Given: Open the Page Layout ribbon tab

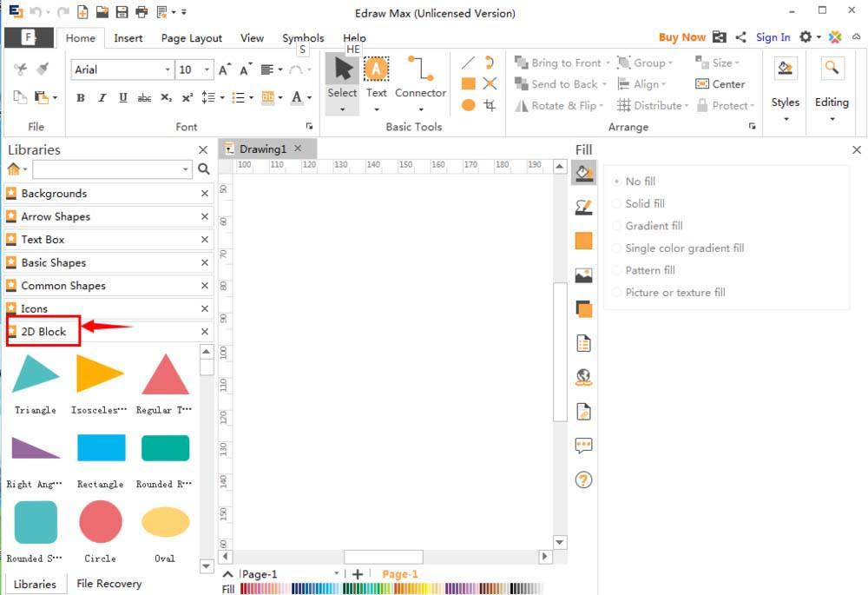Looking at the screenshot, I should [192, 38].
